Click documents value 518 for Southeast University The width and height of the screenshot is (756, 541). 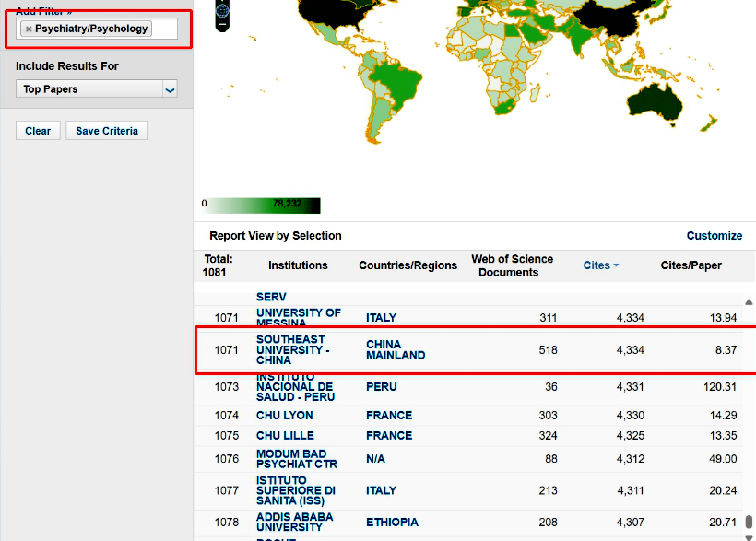point(549,349)
